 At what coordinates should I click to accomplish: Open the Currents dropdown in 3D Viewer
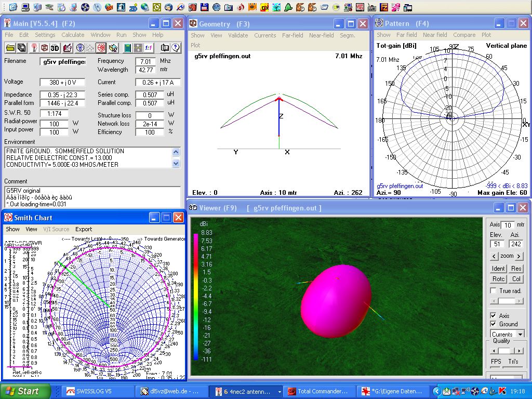(x=520, y=334)
